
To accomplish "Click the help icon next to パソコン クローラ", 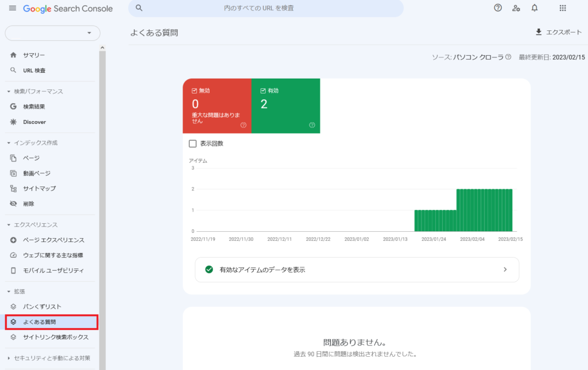I will (x=508, y=57).
